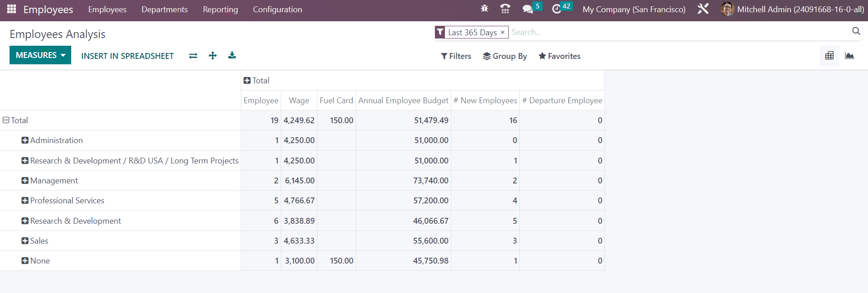The image size is (868, 293).
Task: Click Insert in Spreadsheet button
Action: (x=127, y=56)
